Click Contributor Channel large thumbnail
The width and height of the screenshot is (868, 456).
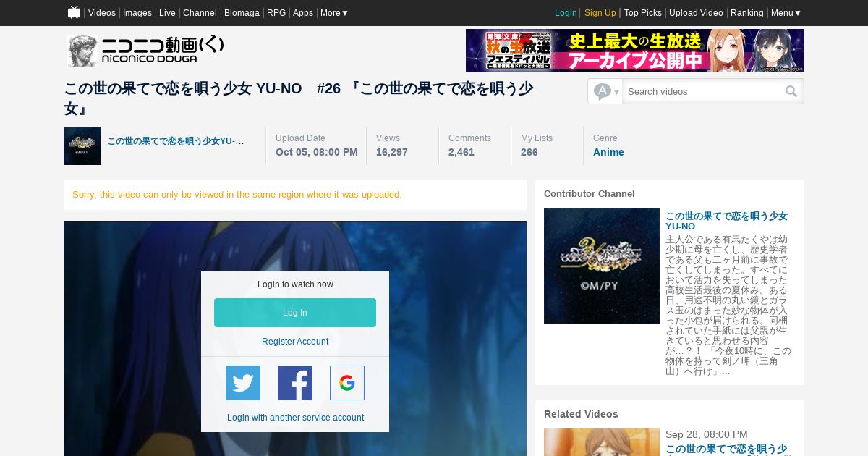602,266
